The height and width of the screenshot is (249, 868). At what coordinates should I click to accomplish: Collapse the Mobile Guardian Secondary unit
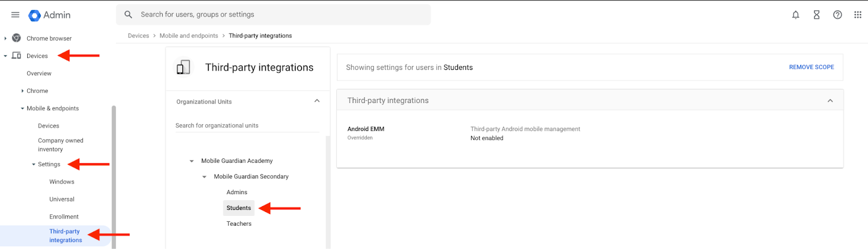(x=205, y=177)
